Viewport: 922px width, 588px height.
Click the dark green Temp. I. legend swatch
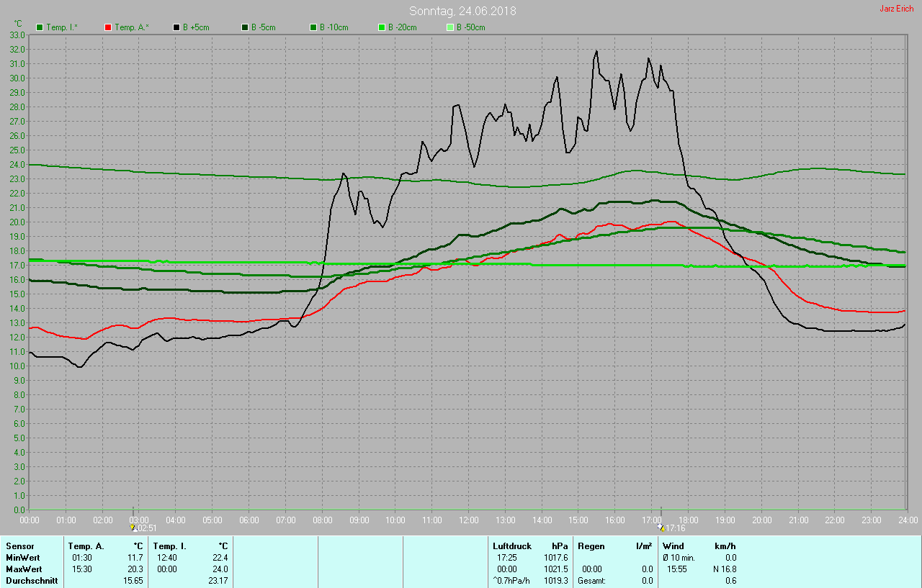point(40,27)
